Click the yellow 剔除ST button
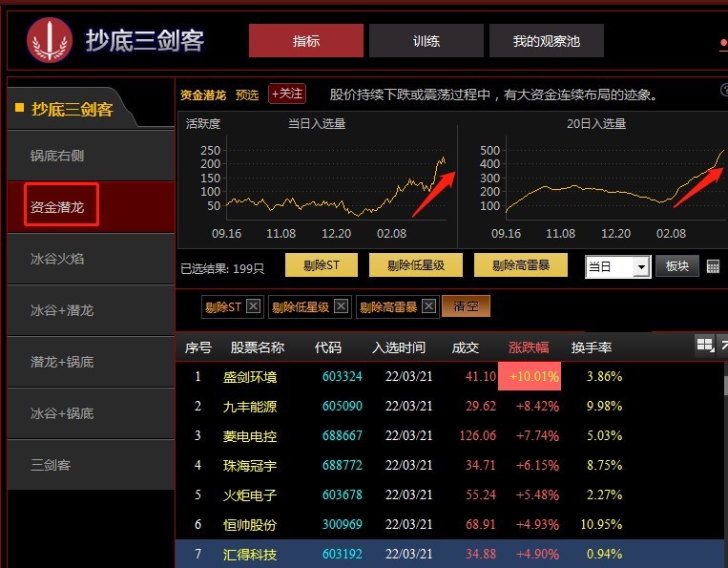Screen dimensions: 728x568 coord(322,265)
